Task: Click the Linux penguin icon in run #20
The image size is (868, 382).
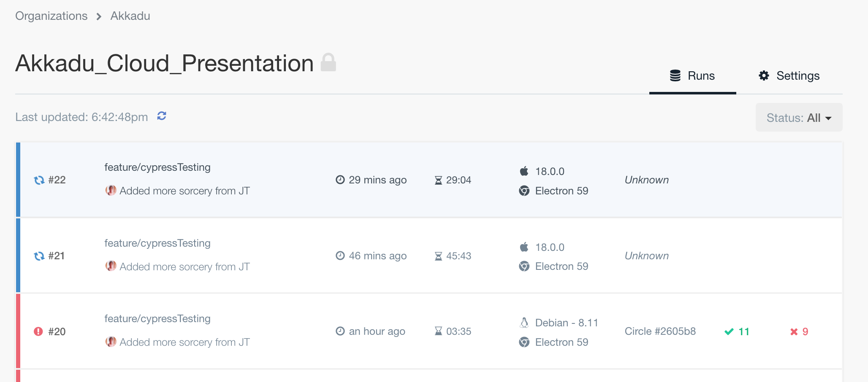Action: click(x=524, y=323)
